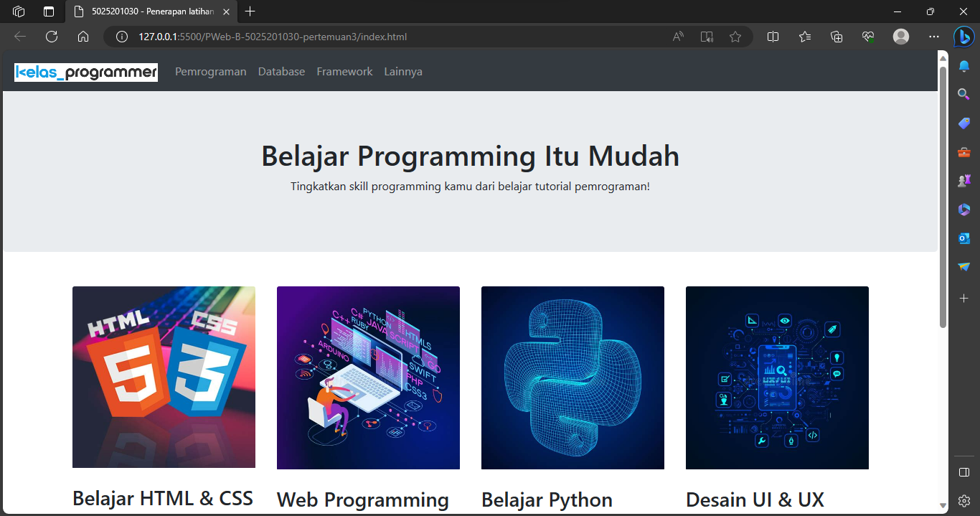The height and width of the screenshot is (516, 980).
Task: Open Drop paper plane sidebar icon
Action: coord(964,266)
